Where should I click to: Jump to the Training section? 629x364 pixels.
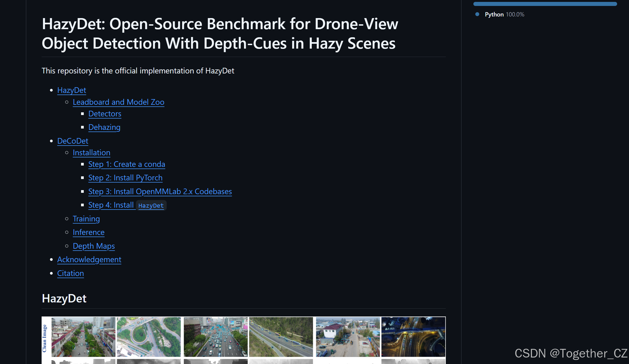[x=86, y=219]
